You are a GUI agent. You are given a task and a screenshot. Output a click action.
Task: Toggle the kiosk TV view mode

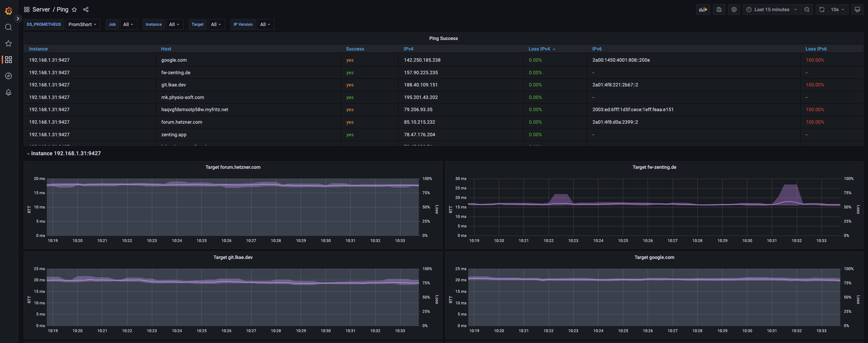click(857, 9)
